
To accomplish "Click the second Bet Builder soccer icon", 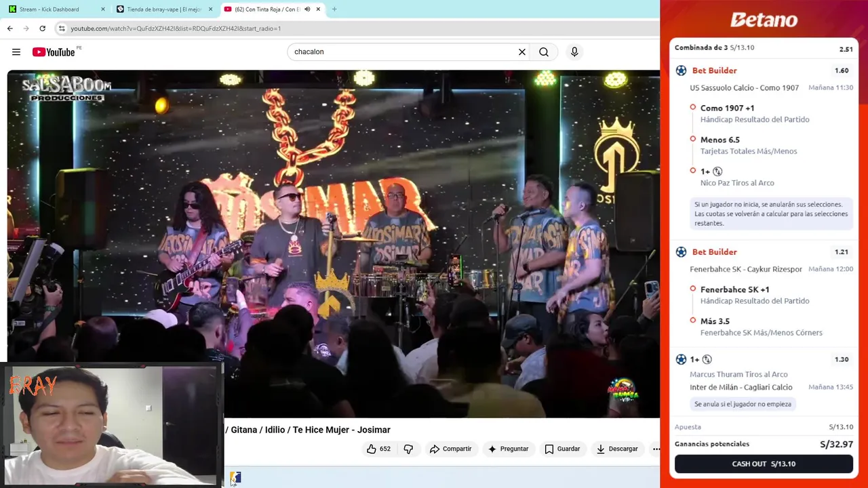I will point(681,252).
